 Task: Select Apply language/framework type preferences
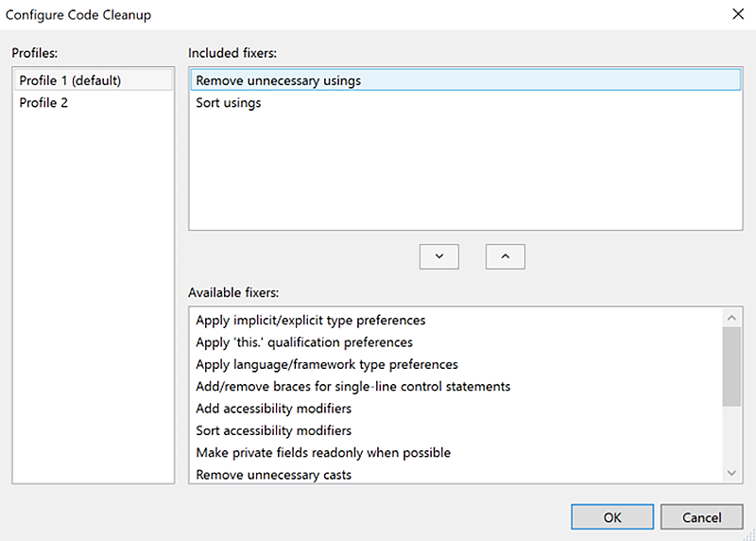pyautogui.click(x=326, y=364)
